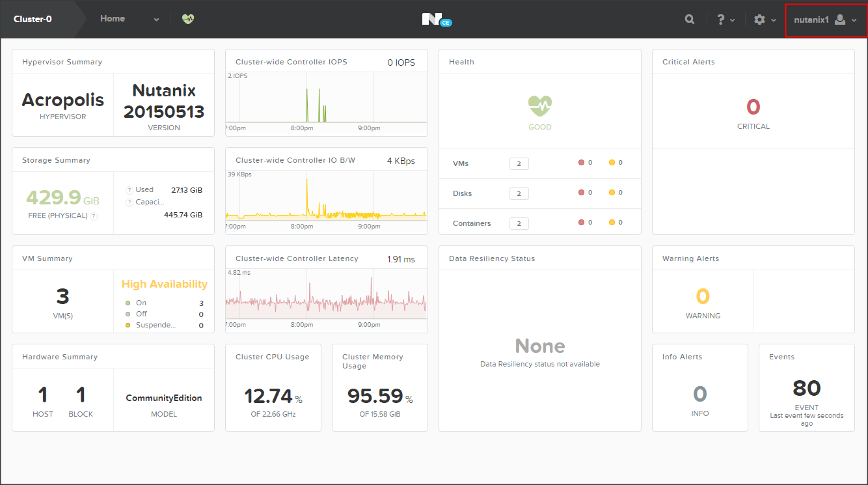This screenshot has width=868, height=485.
Task: Open the settings gear icon
Action: [759, 20]
